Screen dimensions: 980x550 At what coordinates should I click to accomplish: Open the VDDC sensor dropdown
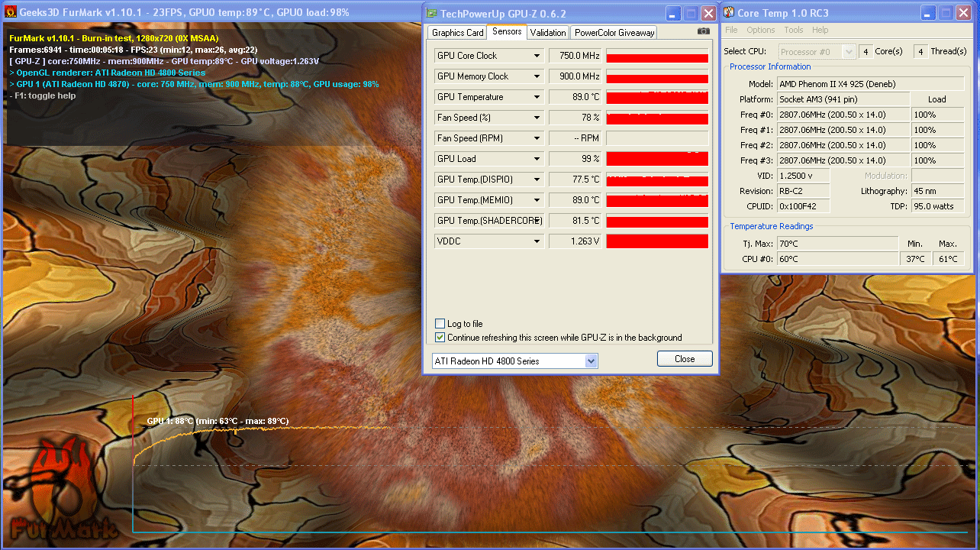point(537,241)
